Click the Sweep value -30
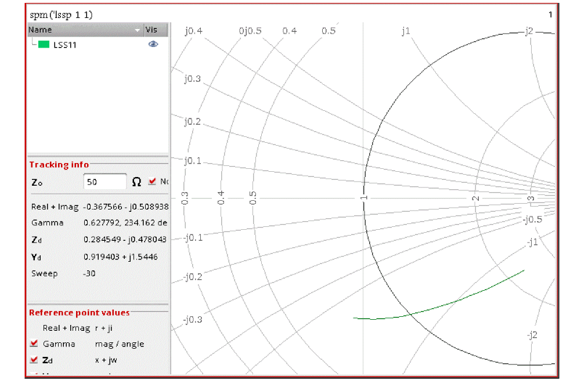 click(89, 273)
